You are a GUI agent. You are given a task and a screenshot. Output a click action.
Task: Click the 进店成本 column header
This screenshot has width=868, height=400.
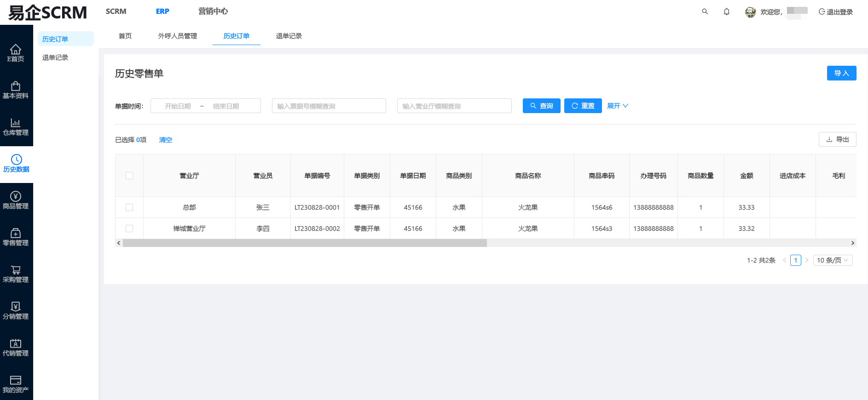pyautogui.click(x=793, y=176)
